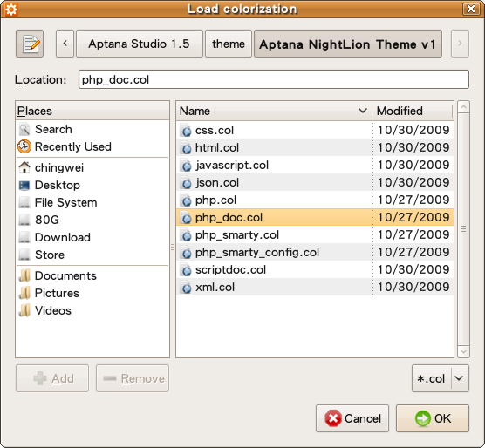Navigate to Aptana Studio 1.5 folder
Screen dimensions: 485x448
click(x=140, y=44)
